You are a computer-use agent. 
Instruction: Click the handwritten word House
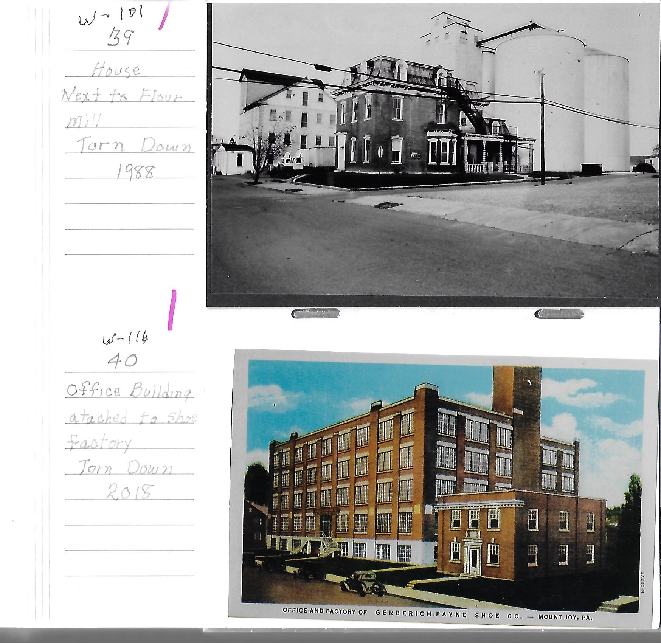coord(116,70)
